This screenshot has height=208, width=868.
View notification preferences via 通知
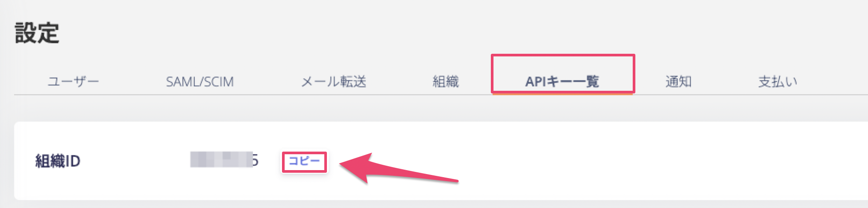(678, 82)
